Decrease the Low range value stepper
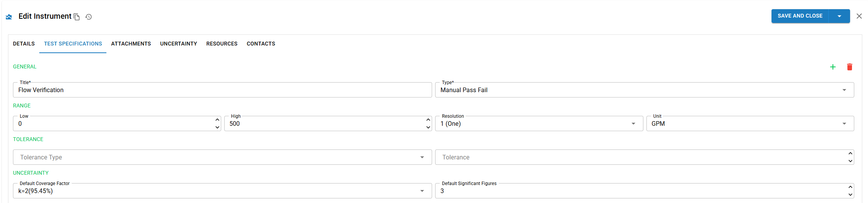Screen dimensions: 868x203 217,127
